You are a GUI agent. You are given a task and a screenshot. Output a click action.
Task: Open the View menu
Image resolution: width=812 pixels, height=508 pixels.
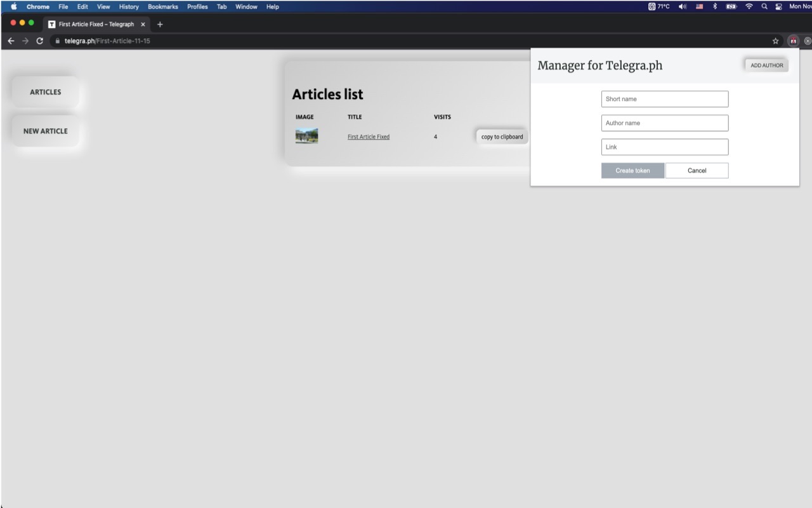103,6
